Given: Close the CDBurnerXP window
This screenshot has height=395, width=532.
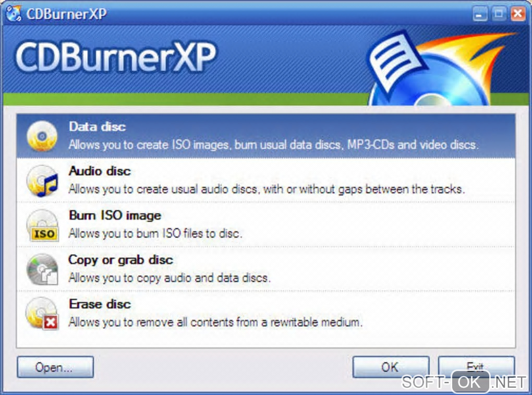Looking at the screenshot, I should point(518,14).
